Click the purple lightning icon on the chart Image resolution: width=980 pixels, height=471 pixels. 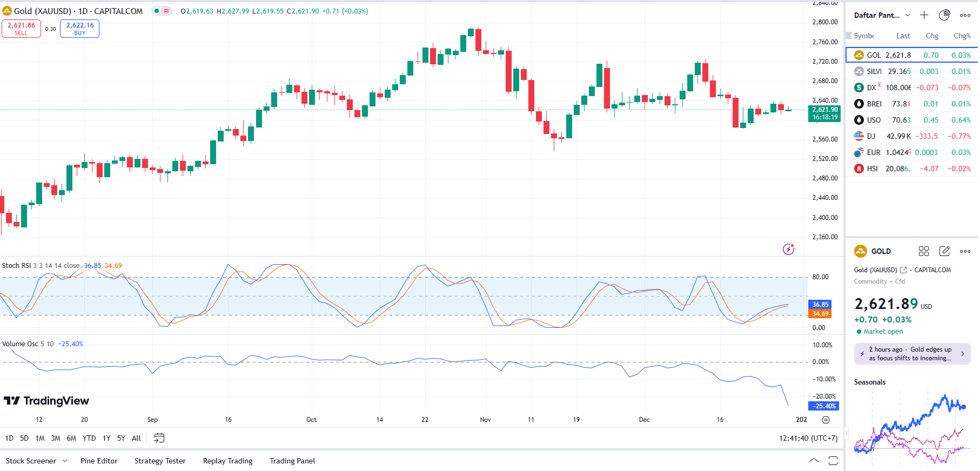tap(788, 249)
